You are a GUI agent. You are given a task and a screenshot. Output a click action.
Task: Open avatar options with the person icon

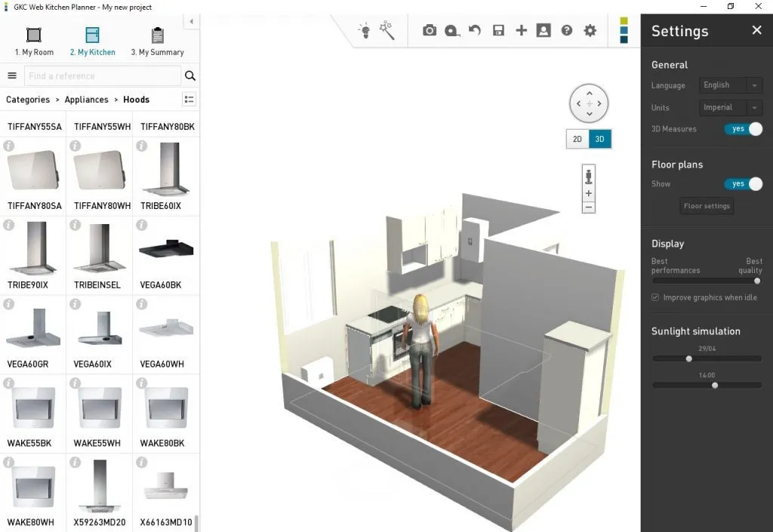(544, 30)
